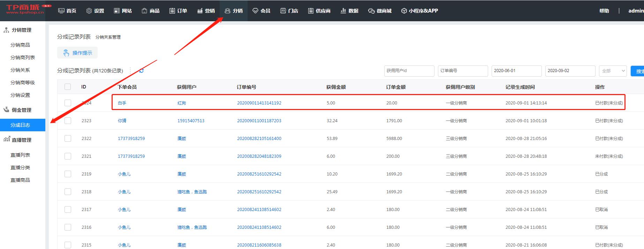
Task: Open order link 202009011001187203
Action: (x=259, y=121)
